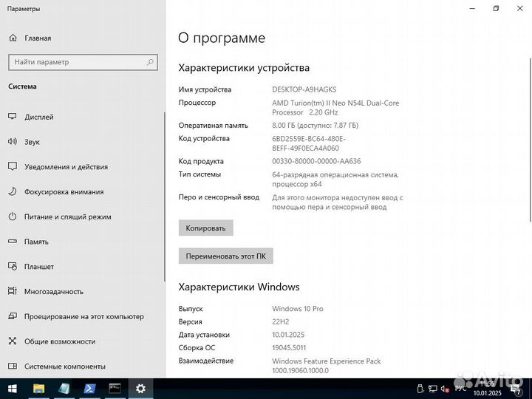Image resolution: width=532 pixels, height=399 pixels.
Task: Open the Планшет settings page
Action: (31, 267)
